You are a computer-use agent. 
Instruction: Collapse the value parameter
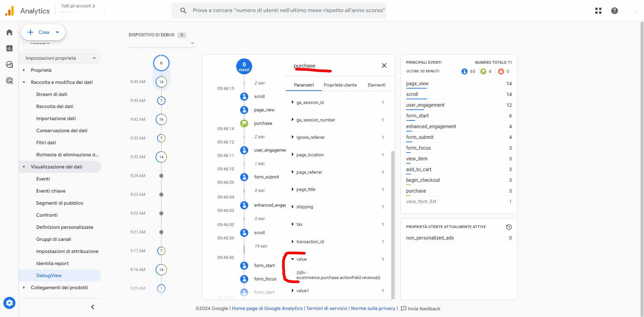click(293, 259)
